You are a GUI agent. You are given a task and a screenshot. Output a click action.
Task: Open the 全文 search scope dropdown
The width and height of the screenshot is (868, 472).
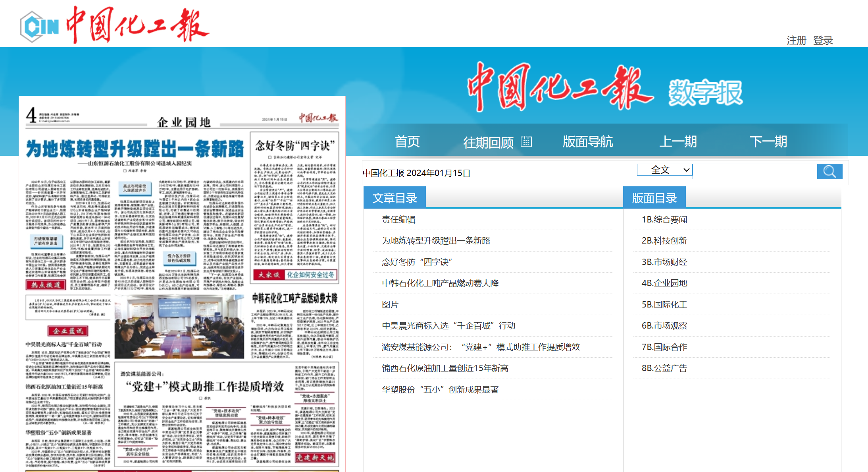(x=664, y=170)
